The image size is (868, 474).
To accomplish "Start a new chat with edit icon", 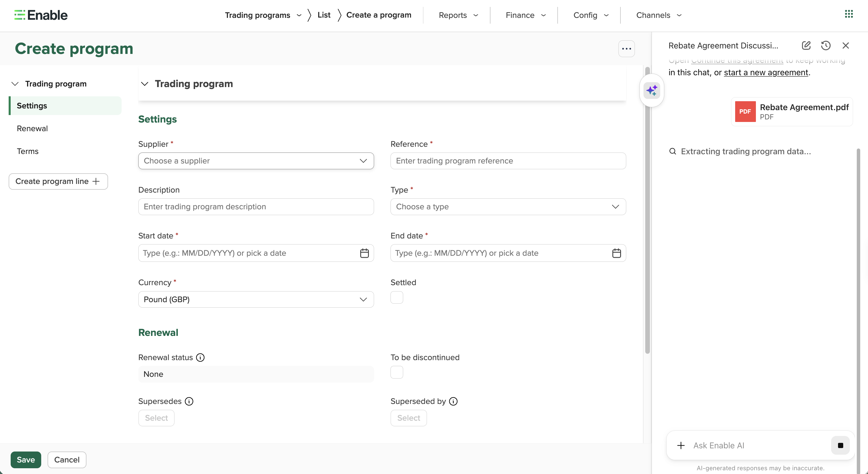I will (x=806, y=46).
